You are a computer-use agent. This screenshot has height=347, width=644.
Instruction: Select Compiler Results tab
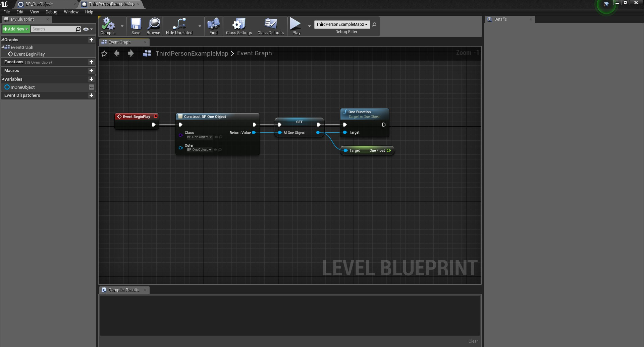click(124, 290)
